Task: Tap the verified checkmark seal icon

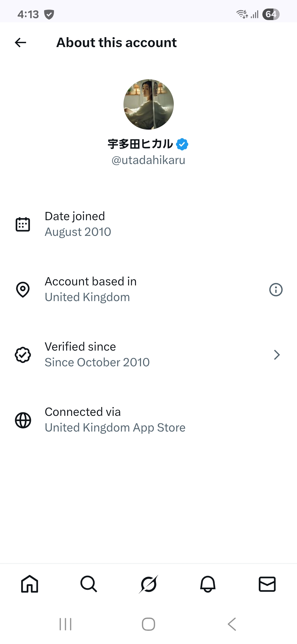Action: (23, 355)
